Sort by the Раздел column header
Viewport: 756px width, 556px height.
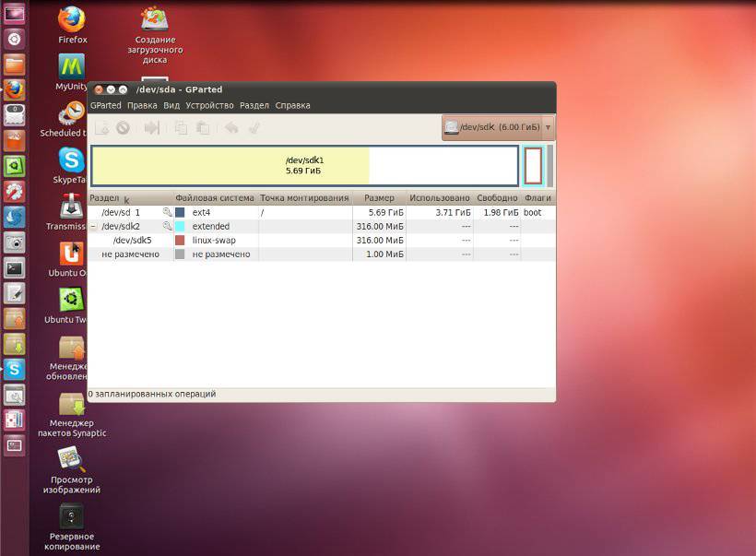(130, 197)
